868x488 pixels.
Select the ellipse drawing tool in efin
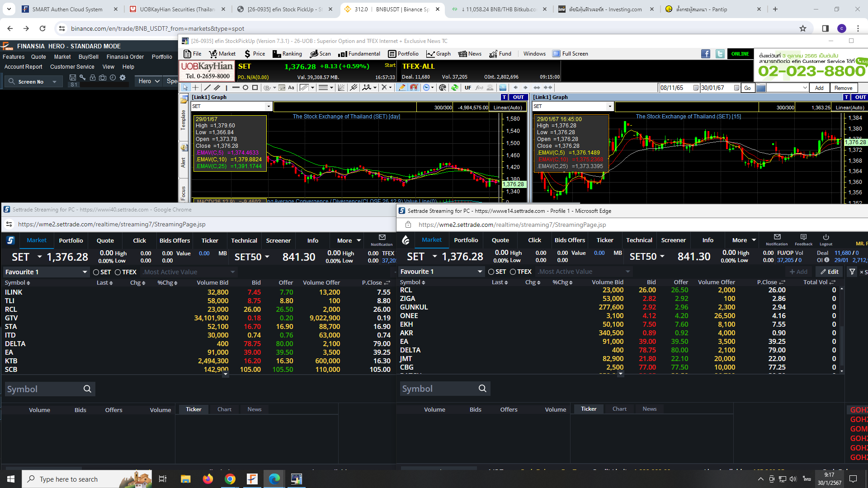[x=245, y=88]
